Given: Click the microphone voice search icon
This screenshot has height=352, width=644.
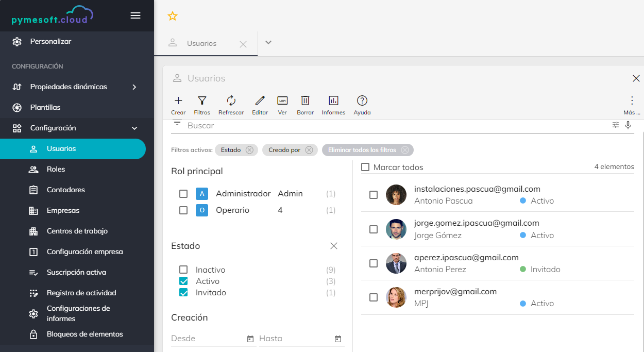Looking at the screenshot, I should click(x=628, y=125).
